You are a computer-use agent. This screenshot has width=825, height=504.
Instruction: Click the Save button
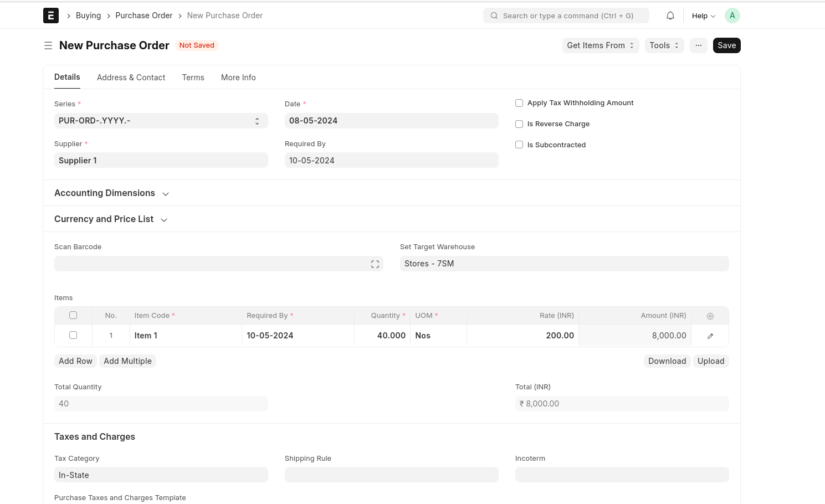click(726, 45)
